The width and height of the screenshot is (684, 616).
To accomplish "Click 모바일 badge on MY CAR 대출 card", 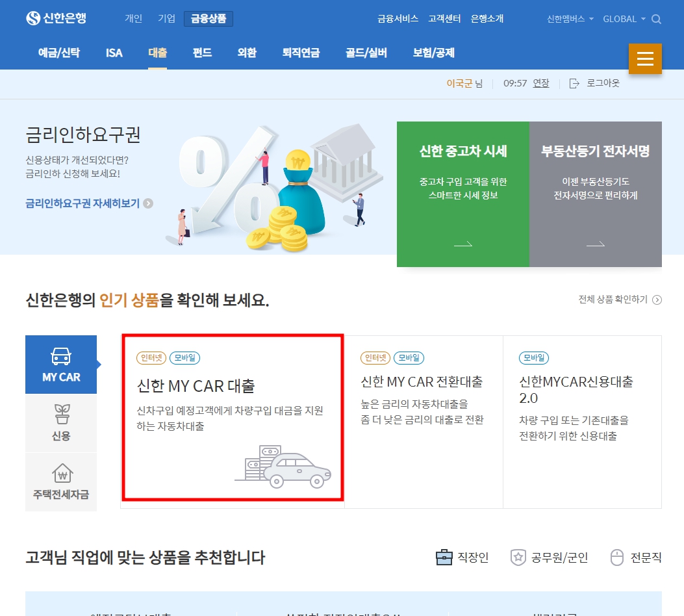I will click(x=184, y=358).
